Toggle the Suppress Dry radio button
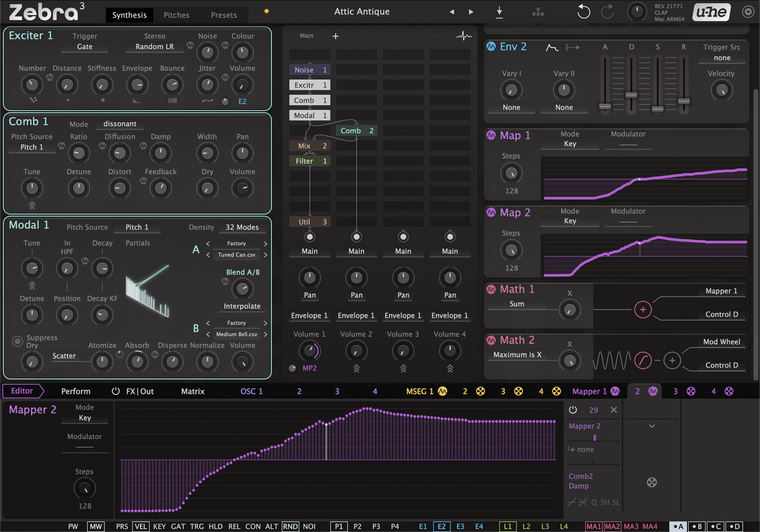 click(x=17, y=341)
